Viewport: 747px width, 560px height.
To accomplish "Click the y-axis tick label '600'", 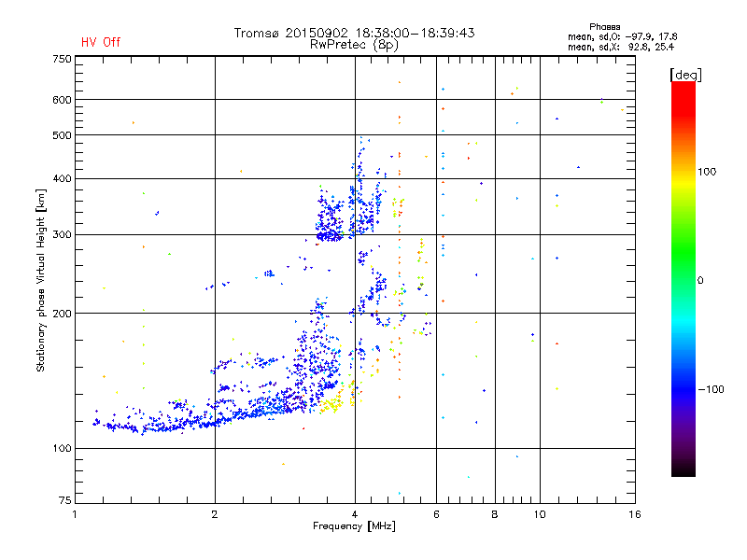I will click(x=62, y=100).
